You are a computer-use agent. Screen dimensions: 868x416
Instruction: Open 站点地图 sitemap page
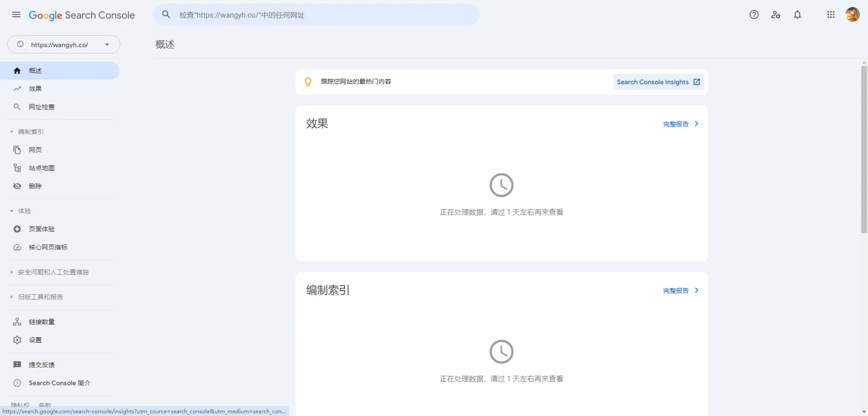42,168
